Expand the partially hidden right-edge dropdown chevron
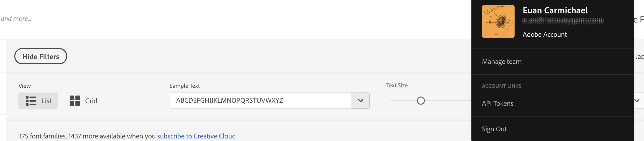644x141 pixels. [637, 101]
